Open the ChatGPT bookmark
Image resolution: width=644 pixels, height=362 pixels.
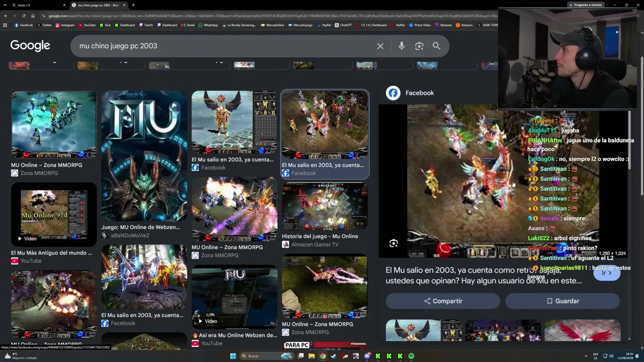(344, 25)
